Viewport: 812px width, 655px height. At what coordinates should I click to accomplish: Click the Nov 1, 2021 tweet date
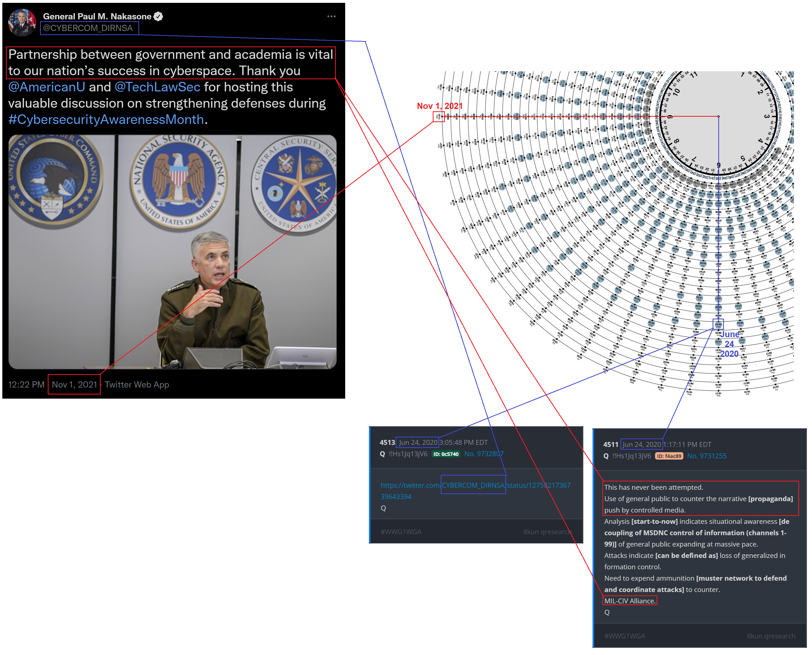click(74, 384)
